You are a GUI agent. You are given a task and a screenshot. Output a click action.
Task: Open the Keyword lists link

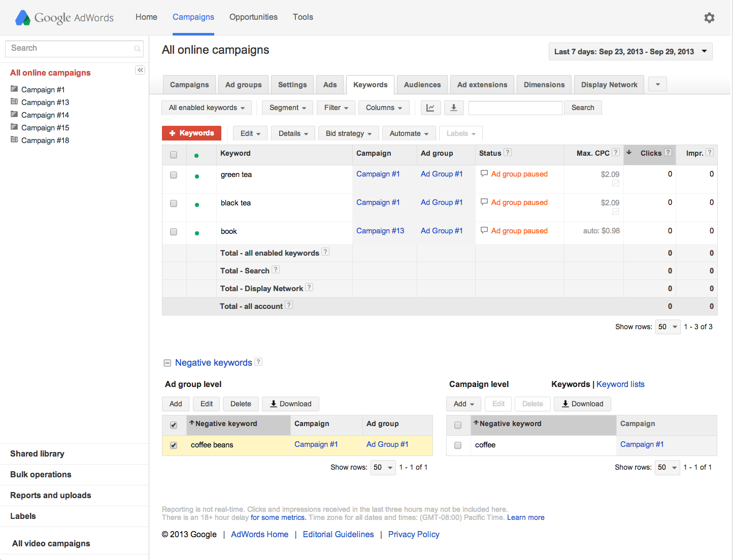[620, 384]
